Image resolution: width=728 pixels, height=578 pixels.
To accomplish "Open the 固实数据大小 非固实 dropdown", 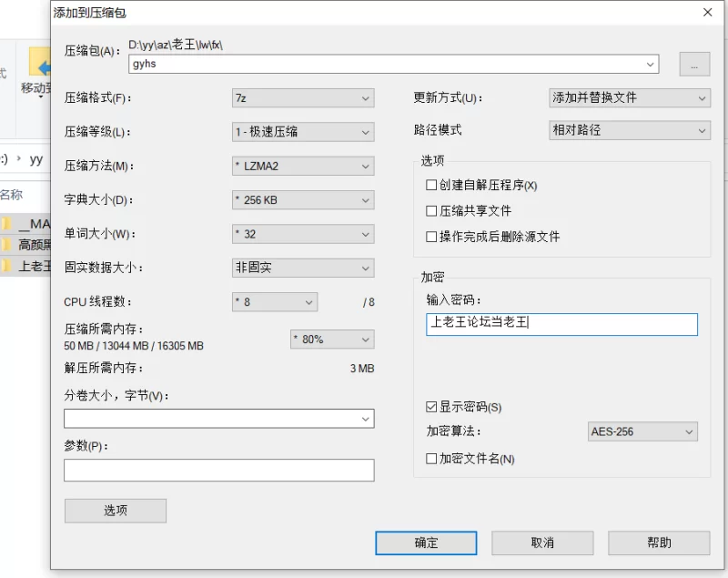I will 303,268.
